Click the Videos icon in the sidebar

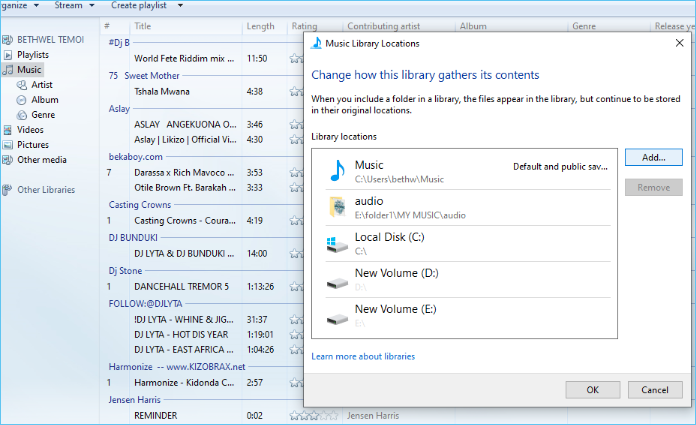coord(9,130)
